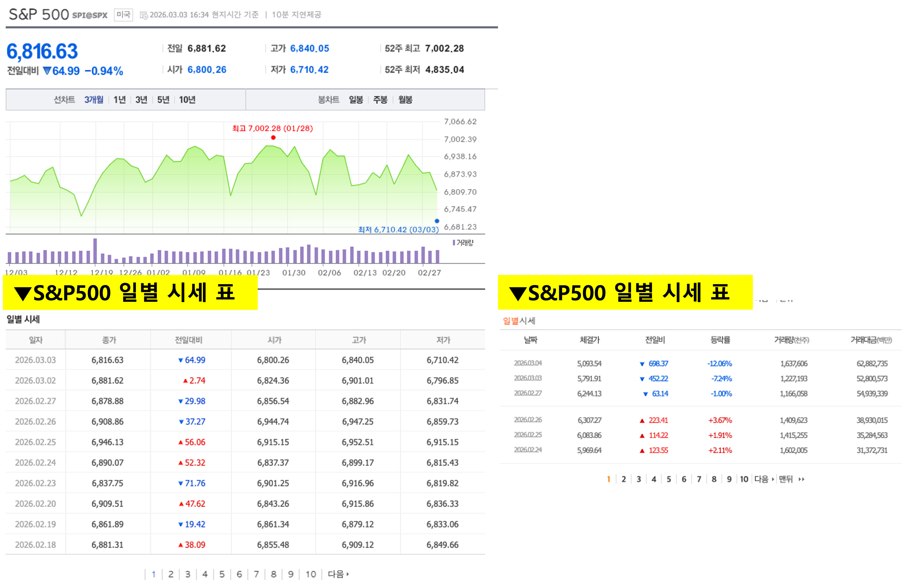Click the blue 최저 marker dot
The width and height of the screenshot is (902, 588).
point(437,221)
